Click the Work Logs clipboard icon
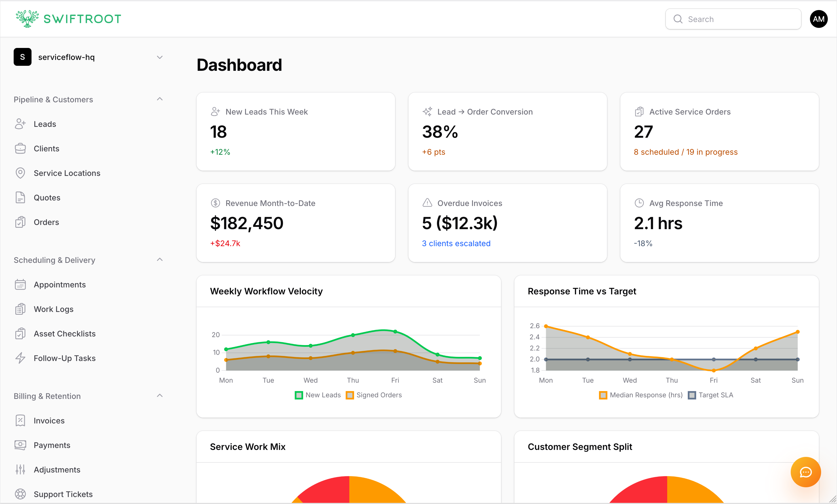 click(x=20, y=309)
